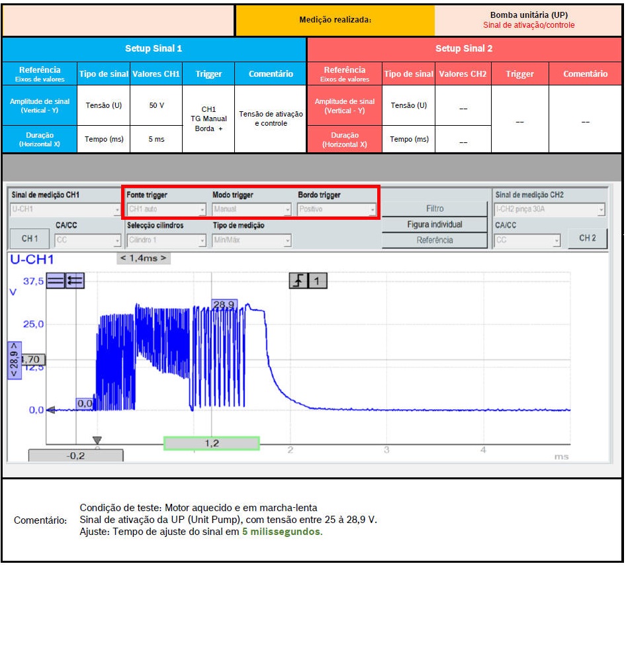Click the Figura individual button
Screen dimensions: 626x672
coord(434,224)
